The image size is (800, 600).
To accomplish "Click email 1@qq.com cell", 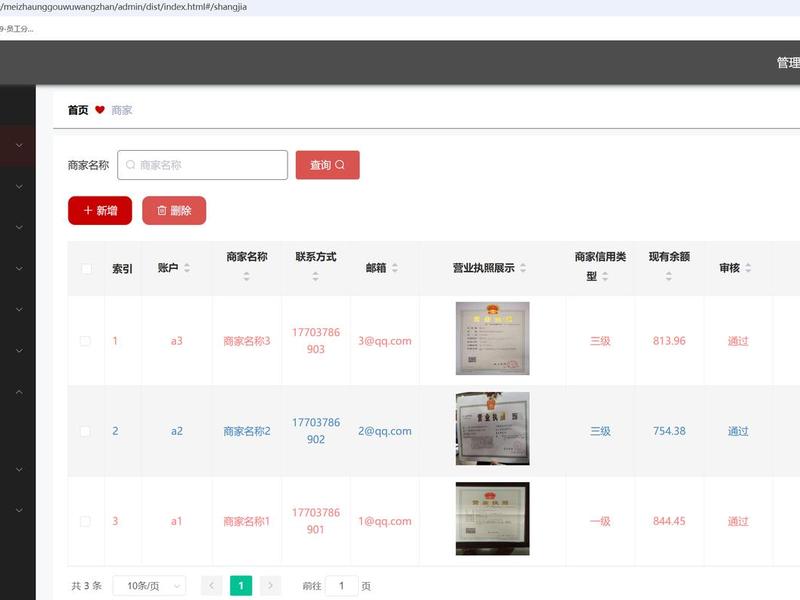I will pos(385,521).
